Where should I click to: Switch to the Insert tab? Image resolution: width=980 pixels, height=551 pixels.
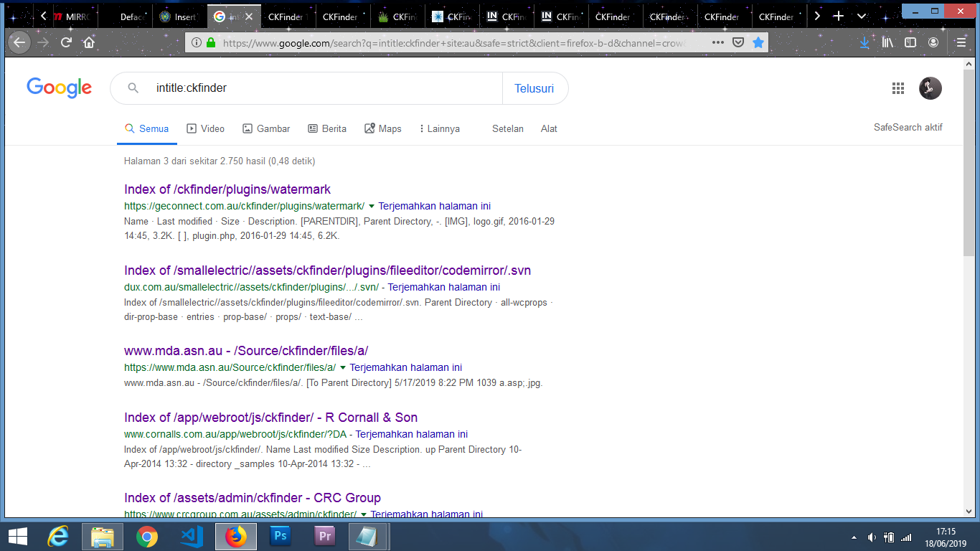(180, 17)
